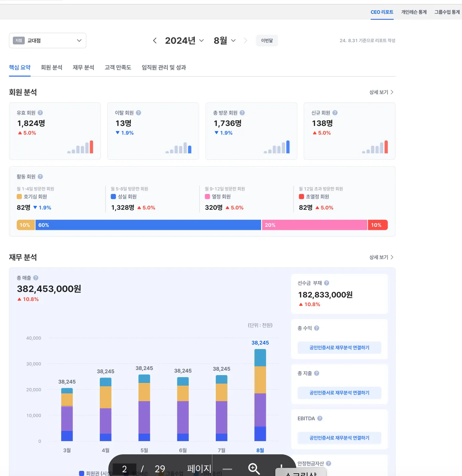
Task: Open help icon next to 활동 회원
Action: point(40,176)
